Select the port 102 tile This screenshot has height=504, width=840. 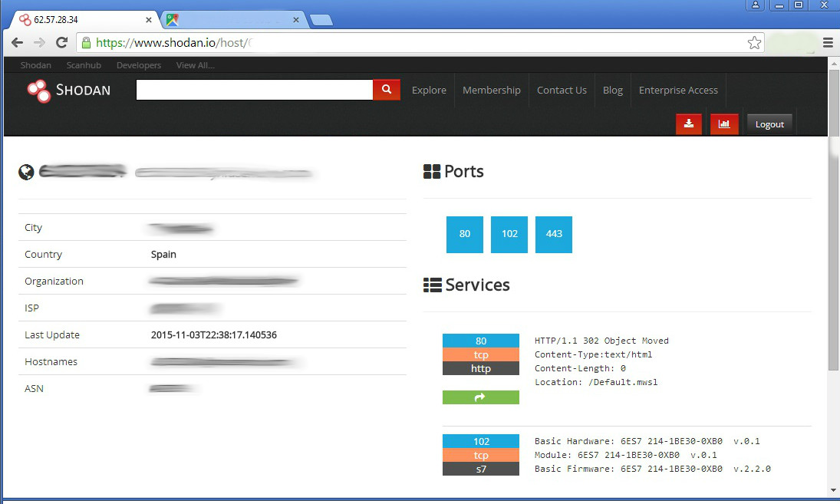click(509, 234)
